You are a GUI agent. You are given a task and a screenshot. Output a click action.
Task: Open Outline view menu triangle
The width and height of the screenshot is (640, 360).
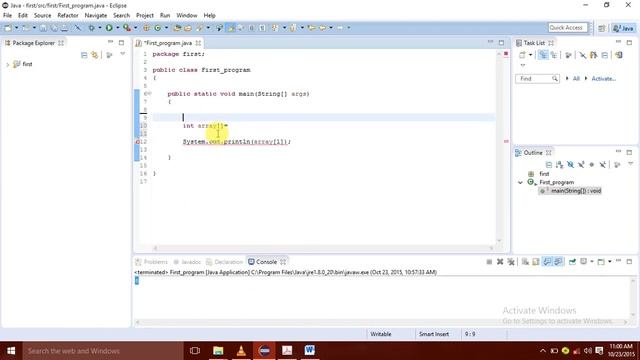[630, 164]
